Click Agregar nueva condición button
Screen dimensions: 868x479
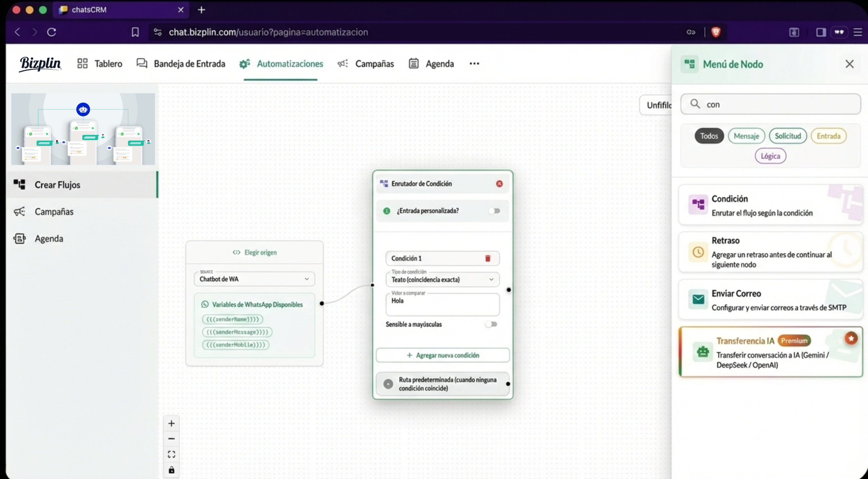click(442, 355)
